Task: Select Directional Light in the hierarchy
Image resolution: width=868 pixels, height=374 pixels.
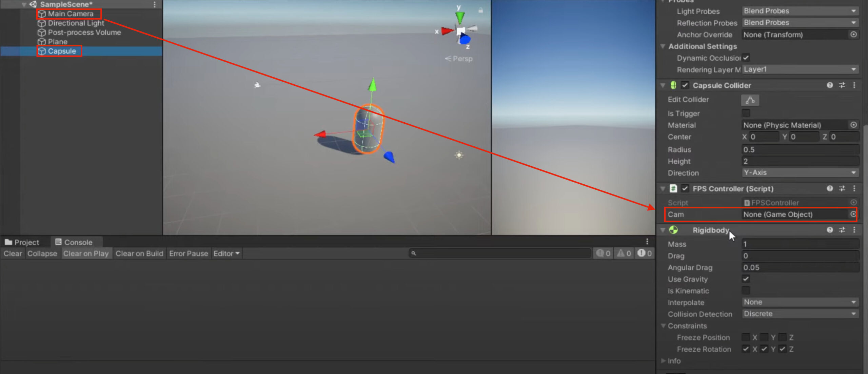Action: tap(76, 23)
